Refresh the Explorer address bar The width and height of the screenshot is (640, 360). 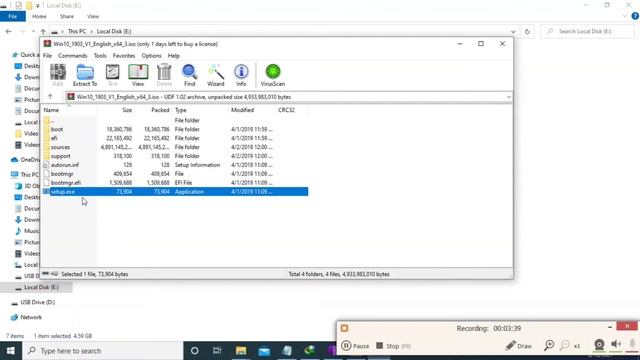[527, 31]
